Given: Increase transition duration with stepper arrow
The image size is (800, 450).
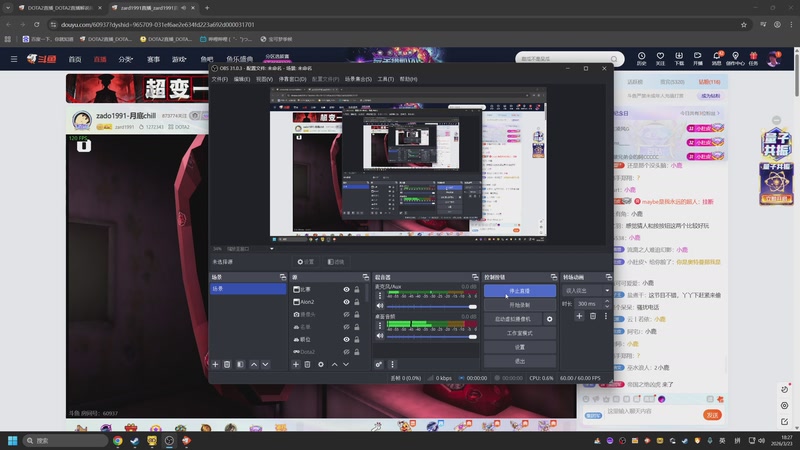Looking at the screenshot, I should tap(607, 301).
